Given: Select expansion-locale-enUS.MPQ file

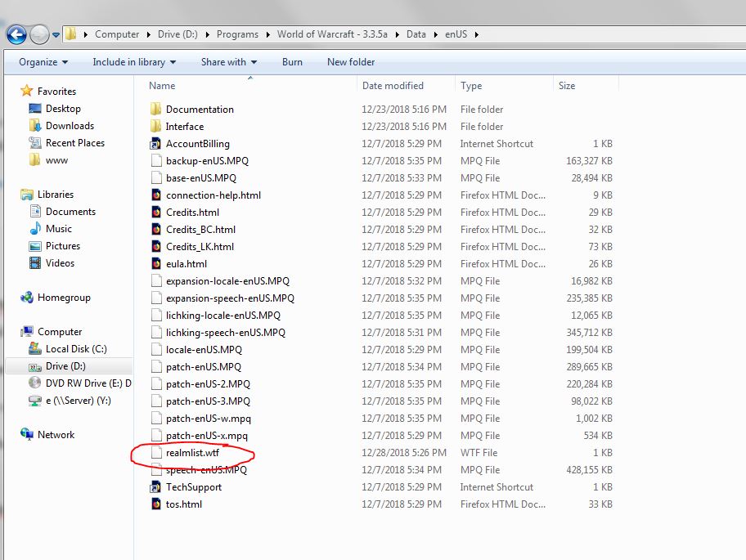Looking at the screenshot, I should [227, 281].
